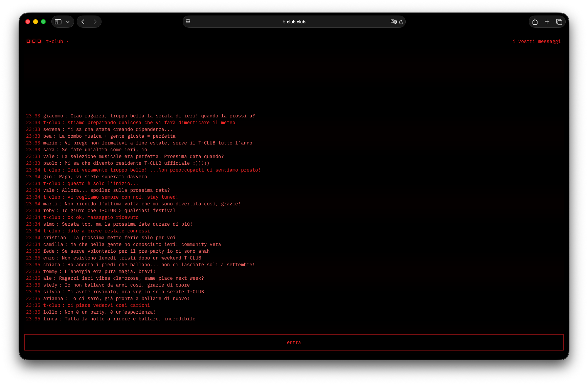Click gio's message 'vi siete superati davvero'
Image resolution: width=588 pixels, height=385 pixels.
pyautogui.click(x=87, y=177)
